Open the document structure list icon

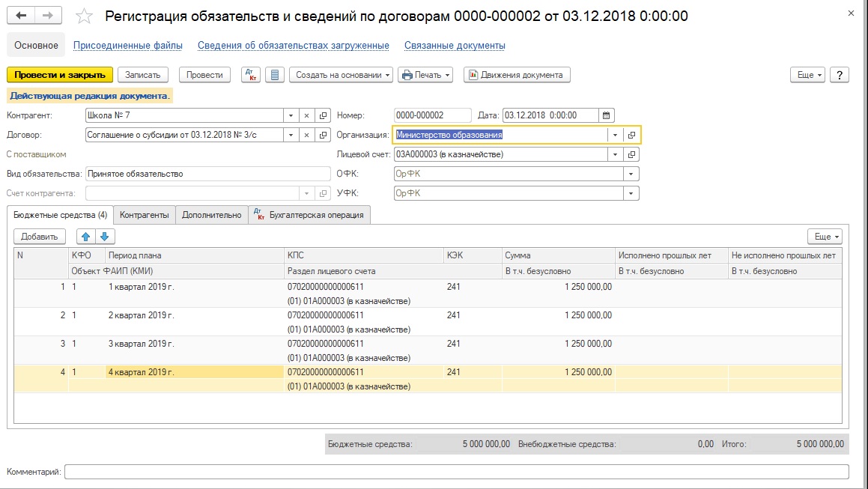(275, 75)
